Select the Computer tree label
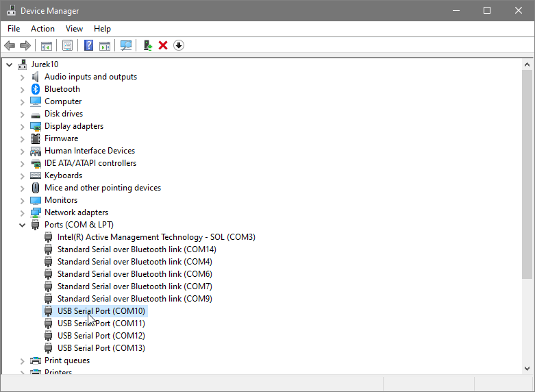535x392 pixels. coord(63,101)
